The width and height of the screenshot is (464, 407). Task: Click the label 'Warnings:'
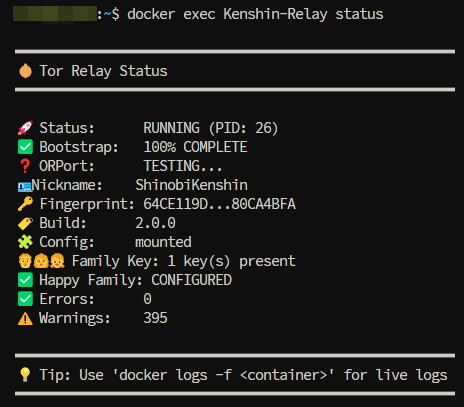tap(75, 318)
